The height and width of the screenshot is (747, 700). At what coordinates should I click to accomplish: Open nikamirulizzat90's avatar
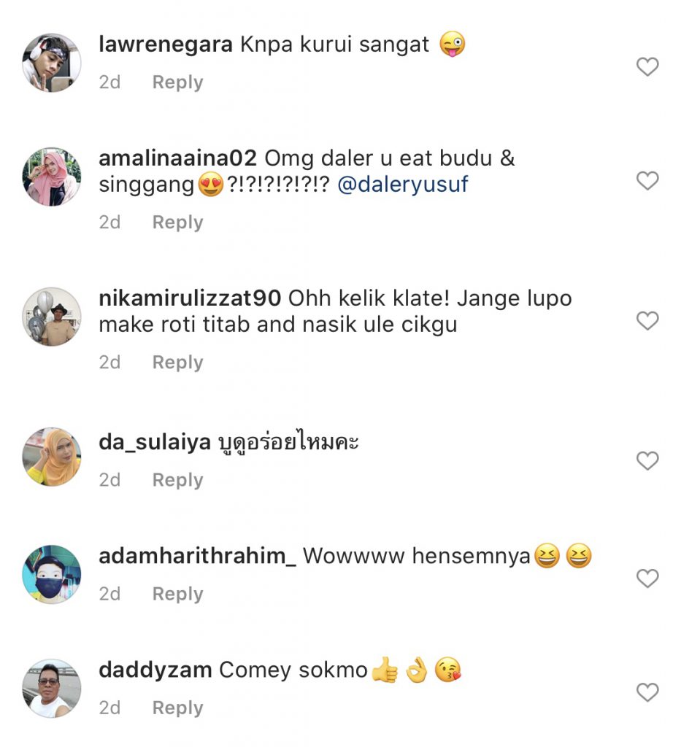[52, 317]
